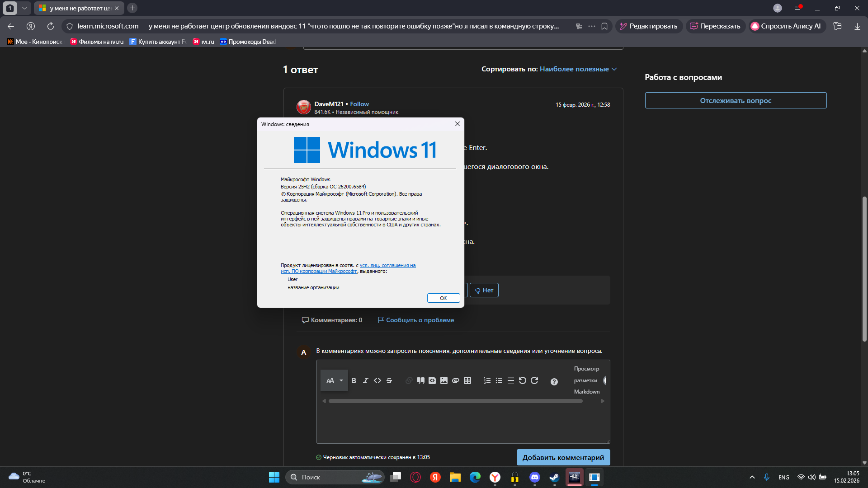Screen dimensions: 868x488
Task: Apply strikethrough in comment editor
Action: (x=389, y=380)
